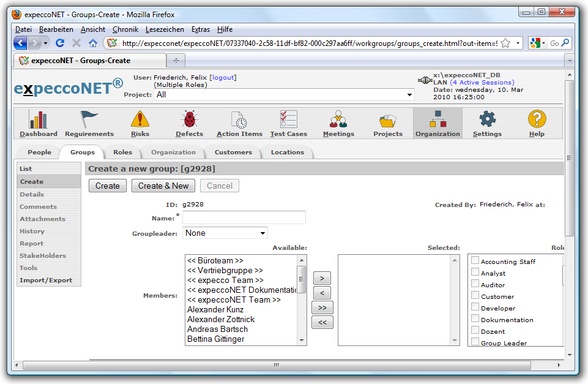
Task: Reload the page with the refresh icon
Action: click(59, 43)
